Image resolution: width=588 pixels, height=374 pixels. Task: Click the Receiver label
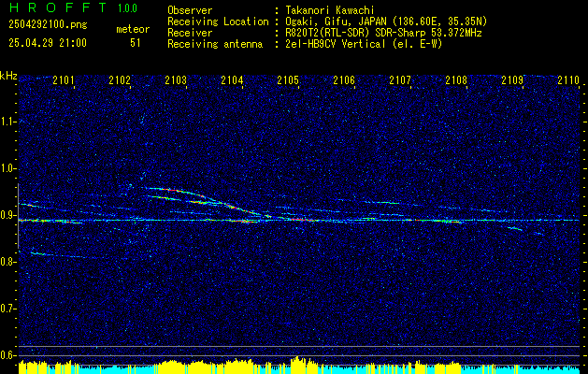190,33
